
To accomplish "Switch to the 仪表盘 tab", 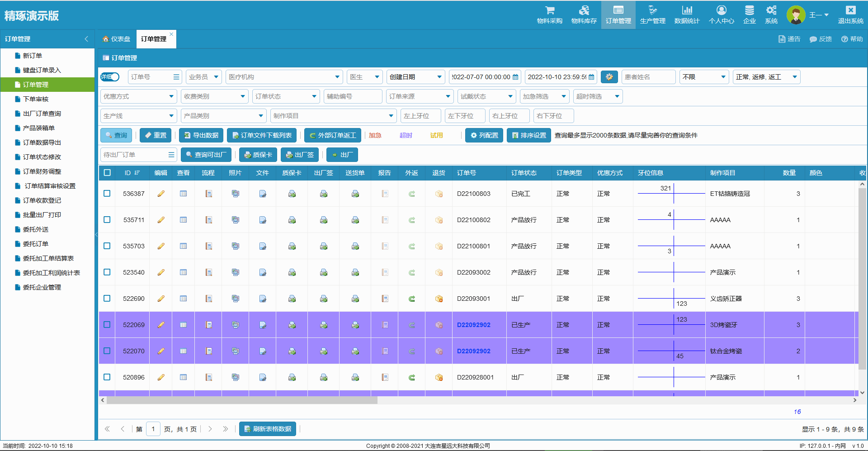I will pos(116,39).
